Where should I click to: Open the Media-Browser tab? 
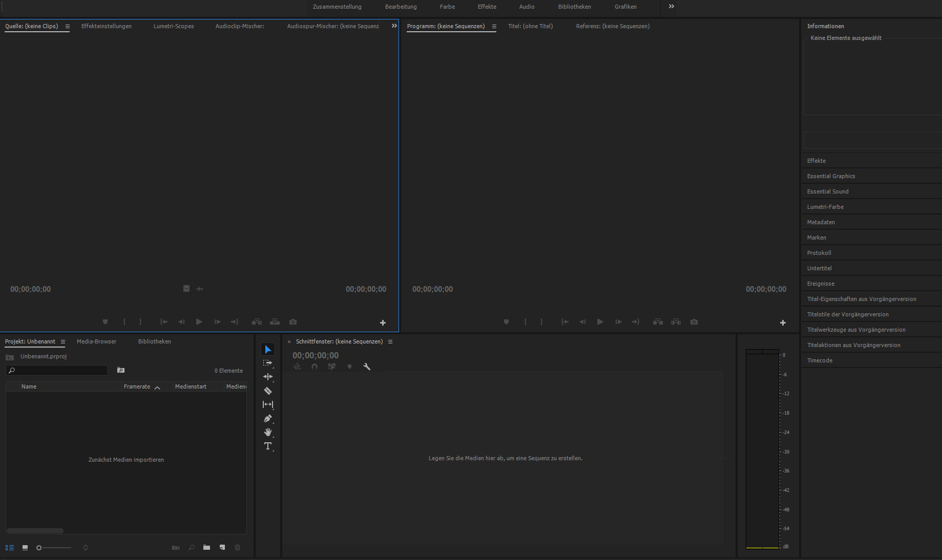point(96,341)
